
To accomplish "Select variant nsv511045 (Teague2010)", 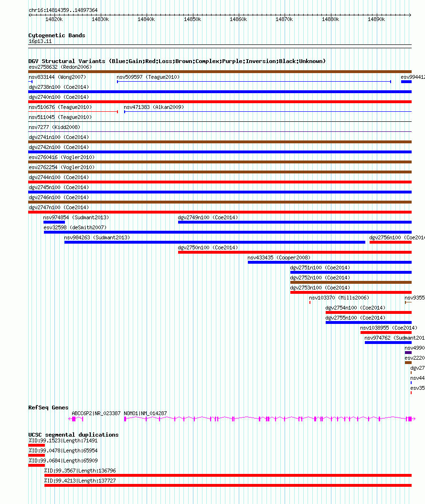I will coord(60,118).
